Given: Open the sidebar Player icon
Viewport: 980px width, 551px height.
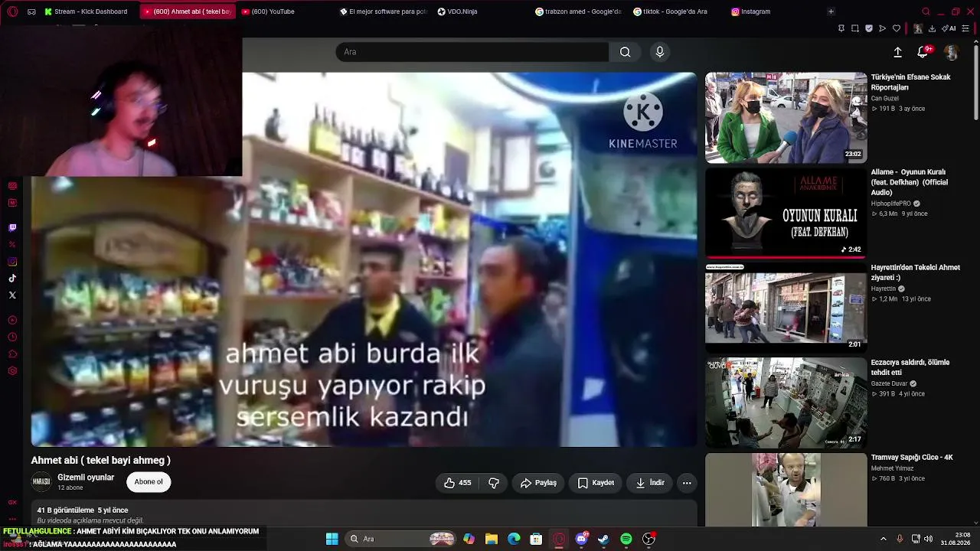Looking at the screenshot, I should 12,320.
